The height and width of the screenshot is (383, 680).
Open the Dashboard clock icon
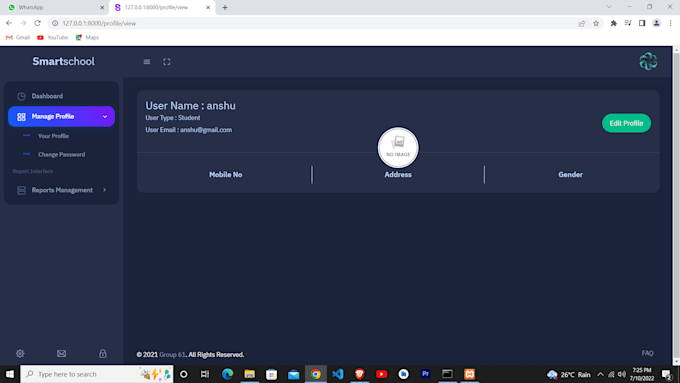point(21,96)
